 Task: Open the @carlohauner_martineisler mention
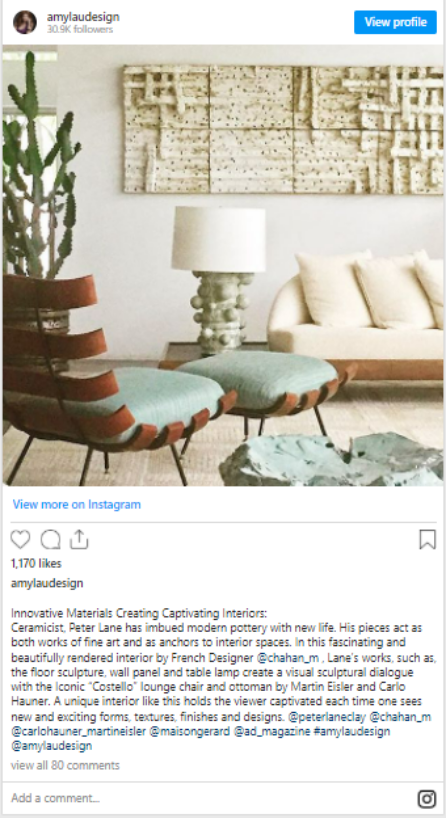pos(78,732)
